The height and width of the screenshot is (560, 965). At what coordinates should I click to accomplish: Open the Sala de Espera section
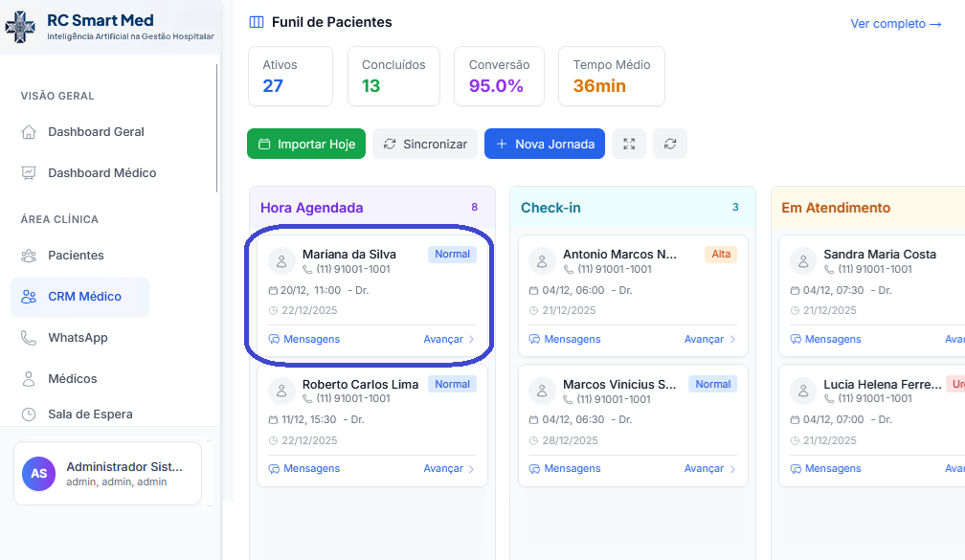click(x=88, y=414)
